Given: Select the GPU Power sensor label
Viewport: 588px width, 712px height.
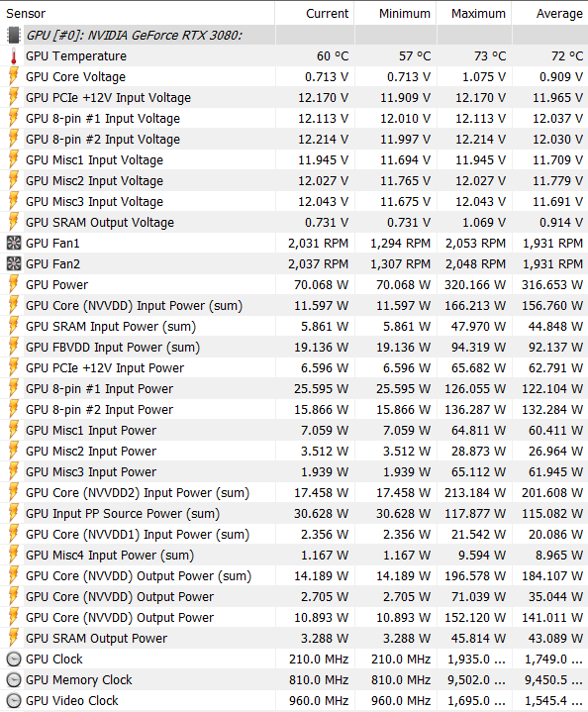Looking at the screenshot, I should [56, 285].
